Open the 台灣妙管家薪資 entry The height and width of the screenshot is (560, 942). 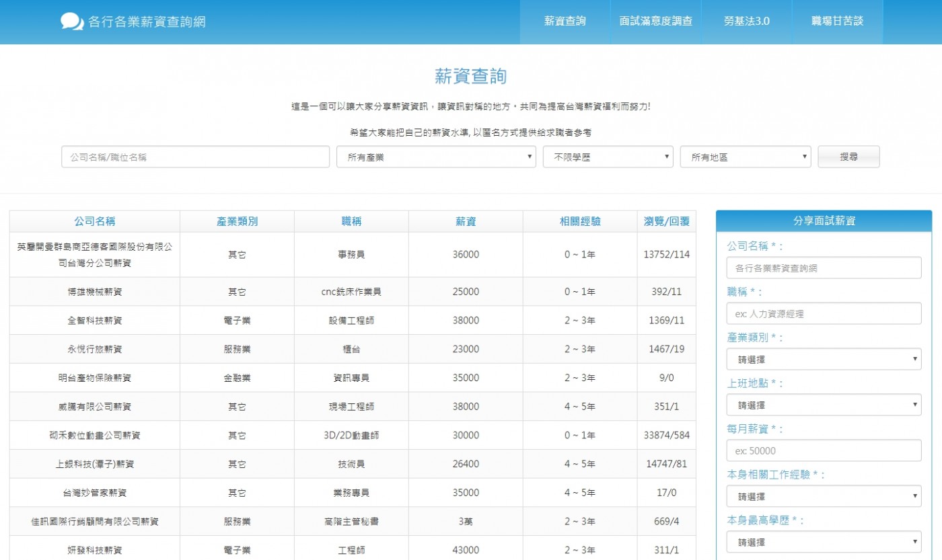pos(95,493)
